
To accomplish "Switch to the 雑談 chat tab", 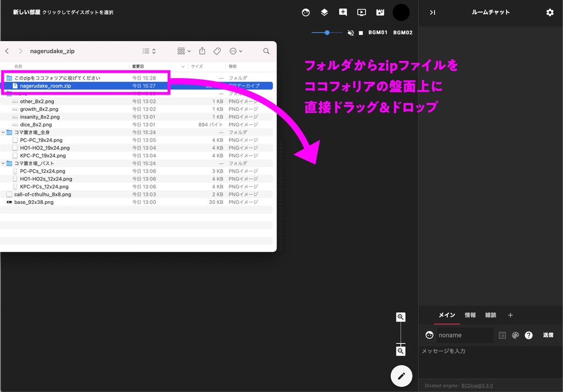I will coord(490,315).
